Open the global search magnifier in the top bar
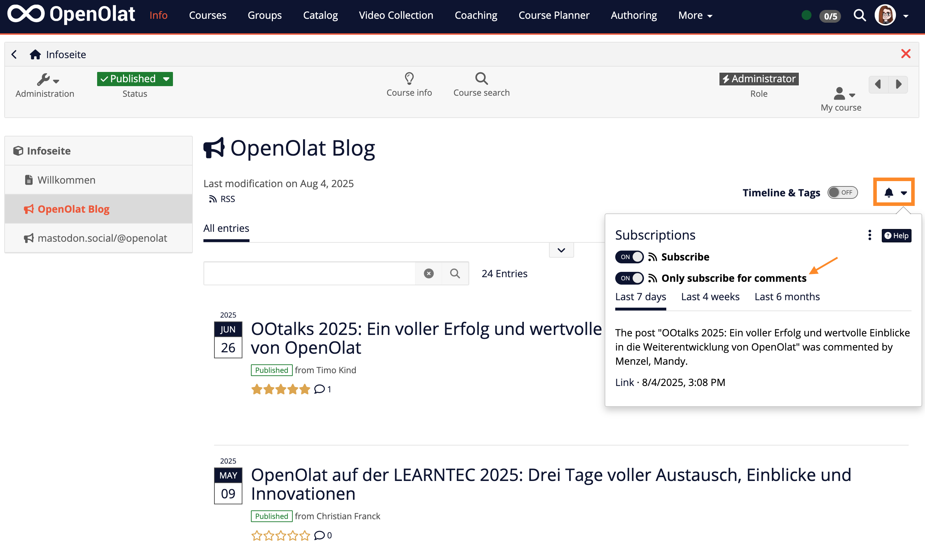The image size is (925, 560). [859, 15]
